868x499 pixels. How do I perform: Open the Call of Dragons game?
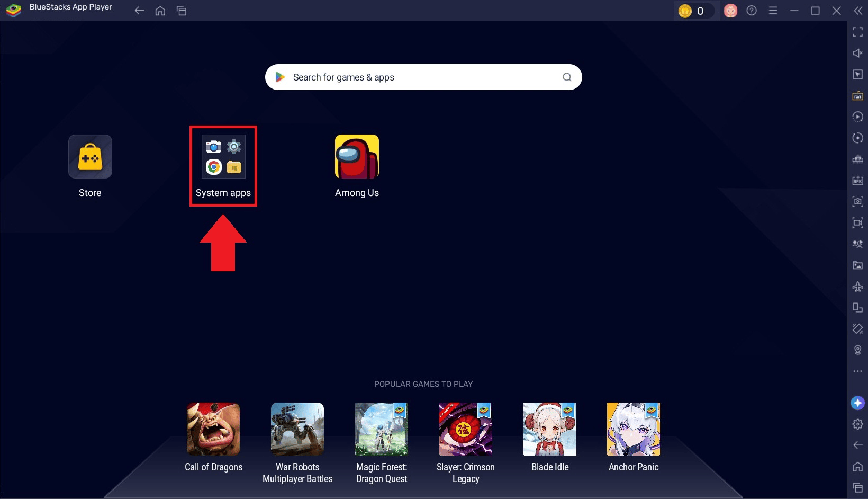click(x=213, y=429)
